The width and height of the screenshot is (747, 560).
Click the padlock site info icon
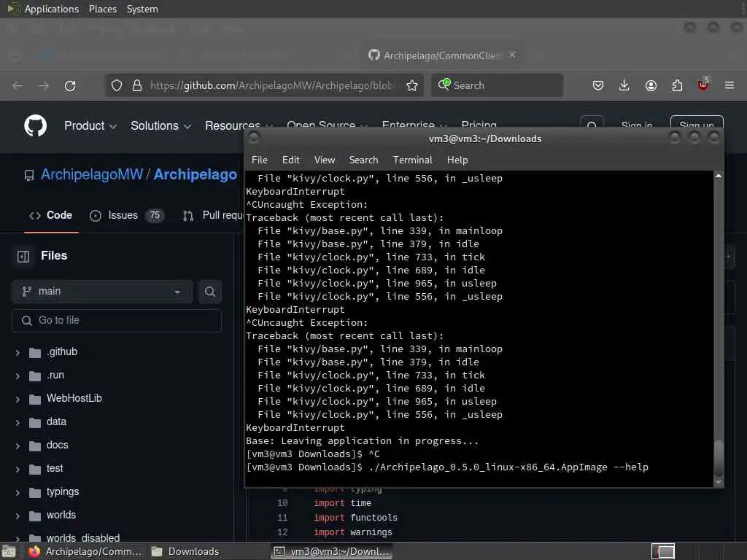point(137,86)
